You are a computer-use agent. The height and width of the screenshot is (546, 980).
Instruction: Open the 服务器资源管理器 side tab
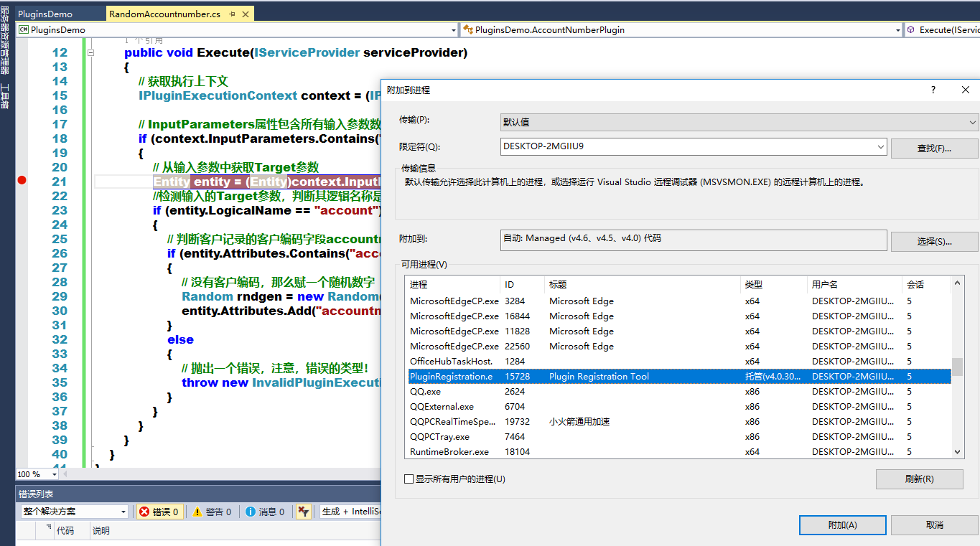(x=6, y=42)
